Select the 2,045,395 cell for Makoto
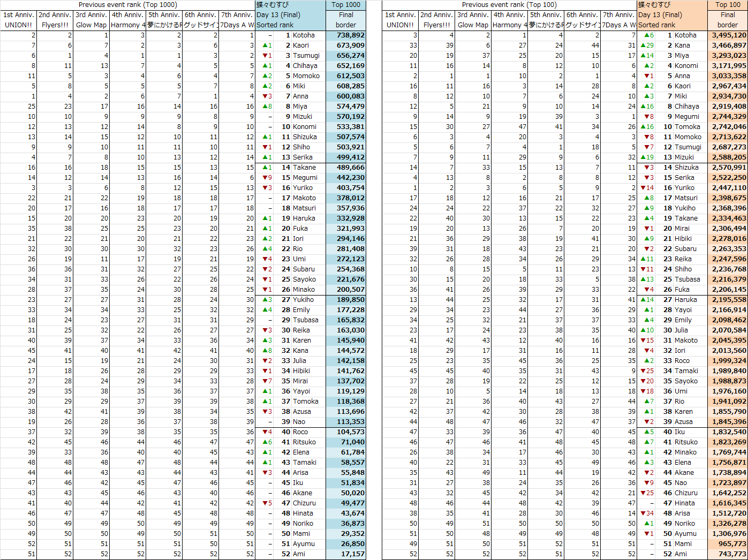748x560 pixels. [x=728, y=340]
